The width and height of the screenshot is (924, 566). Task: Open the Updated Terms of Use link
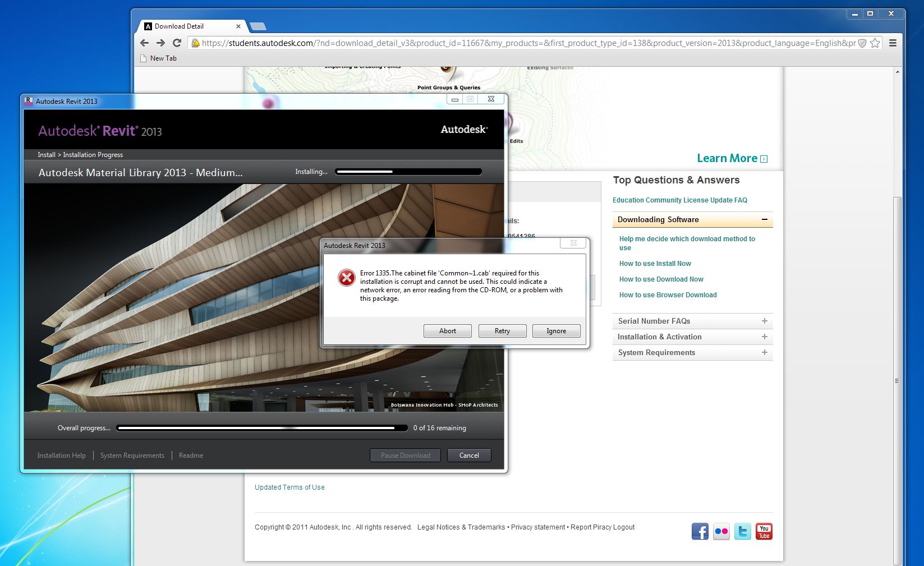point(289,487)
